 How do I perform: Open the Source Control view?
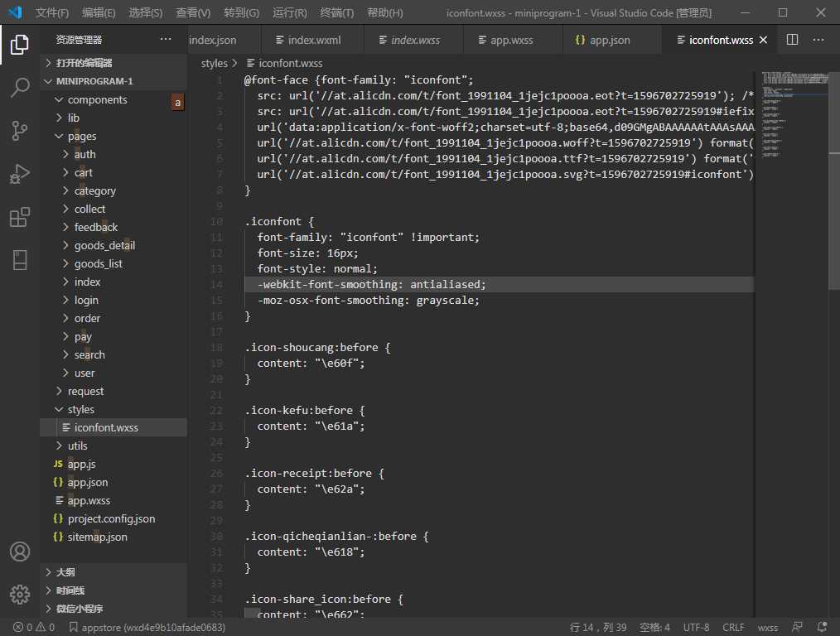pyautogui.click(x=19, y=131)
